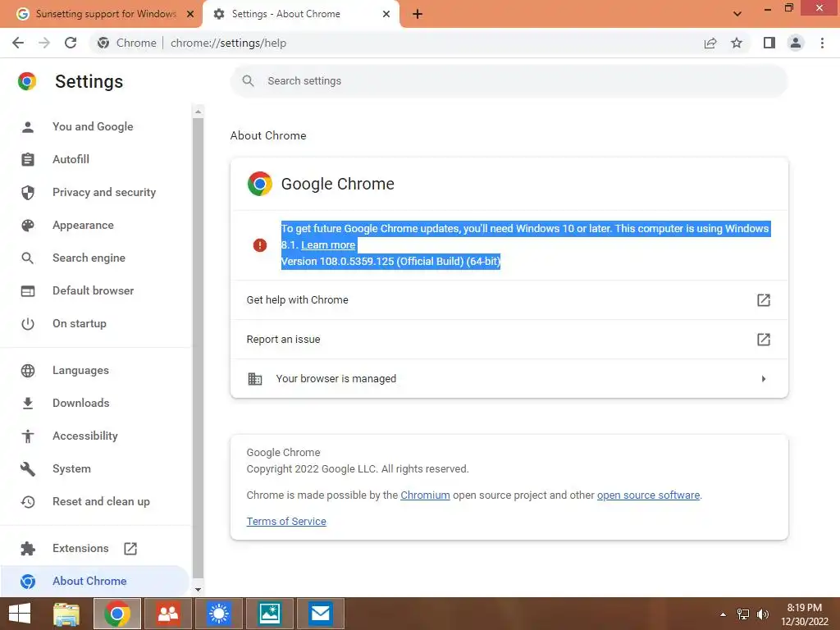Click the Copyright 2022 Google LLC text
This screenshot has height=630, width=840.
[x=358, y=468]
